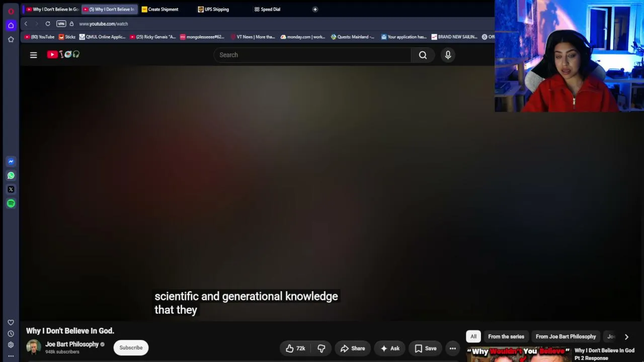Open YouTube guide hamburger menu
Viewport: 644px width, 362px height.
(33, 55)
